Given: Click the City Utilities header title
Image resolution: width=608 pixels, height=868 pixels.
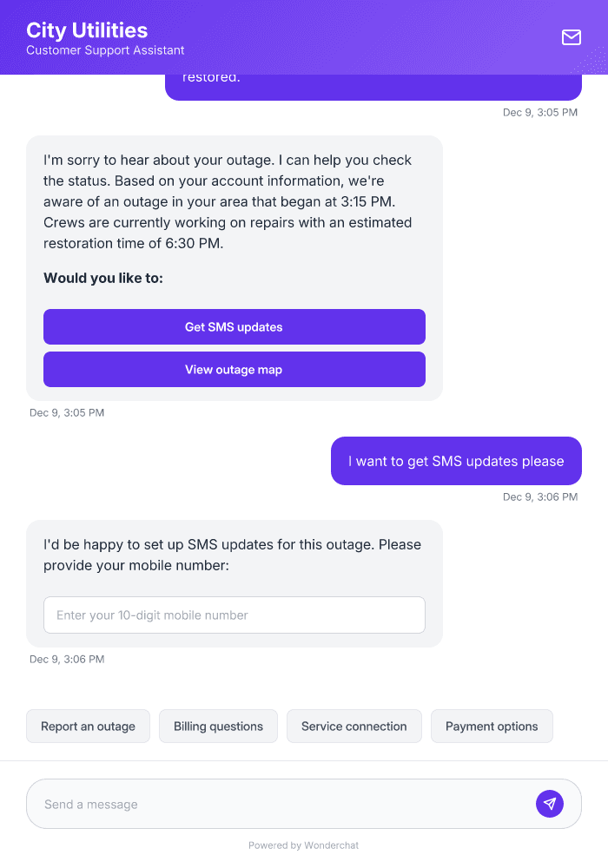Looking at the screenshot, I should (x=89, y=30).
